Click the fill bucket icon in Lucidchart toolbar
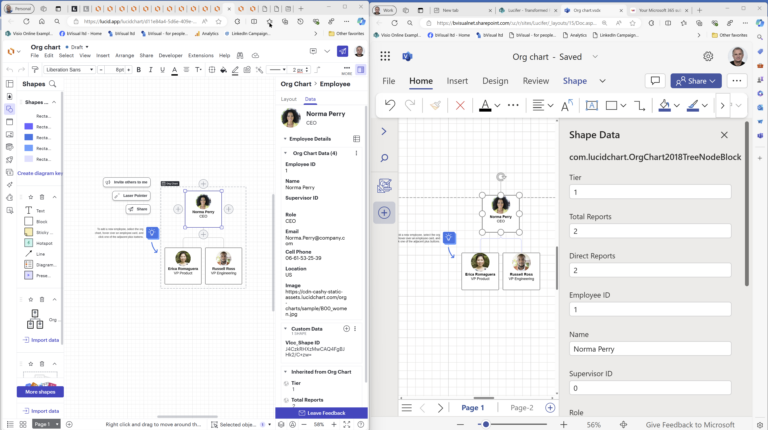This screenshot has height=430, width=768. click(x=223, y=70)
